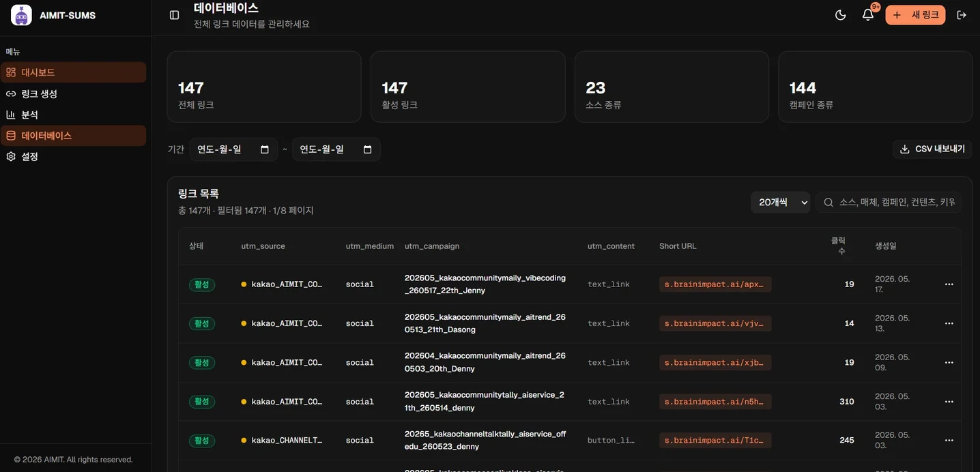Click the utm_medium column header
Screen dimensions: 980x472
tap(369, 246)
